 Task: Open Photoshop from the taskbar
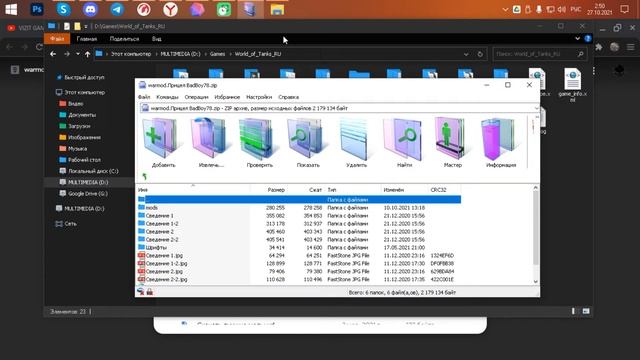coord(37,9)
